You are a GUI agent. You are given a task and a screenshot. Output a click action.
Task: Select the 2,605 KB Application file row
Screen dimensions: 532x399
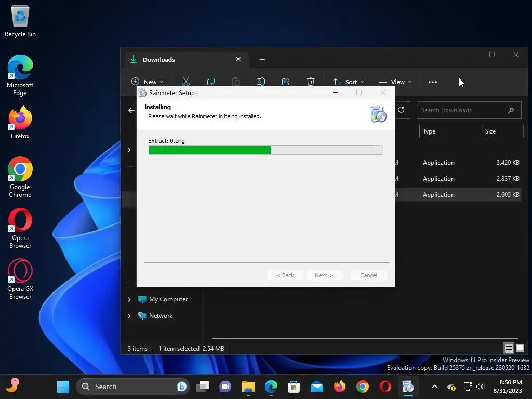pos(458,195)
